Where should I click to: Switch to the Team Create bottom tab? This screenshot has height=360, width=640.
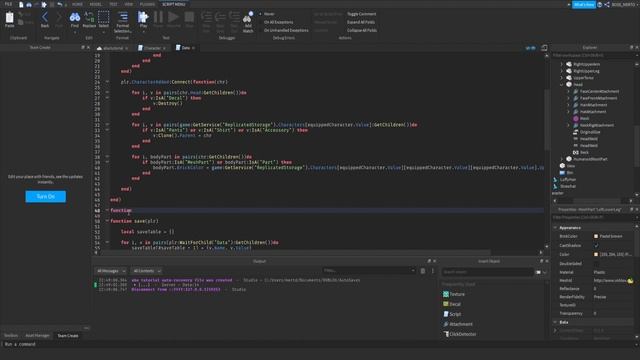[68, 336]
